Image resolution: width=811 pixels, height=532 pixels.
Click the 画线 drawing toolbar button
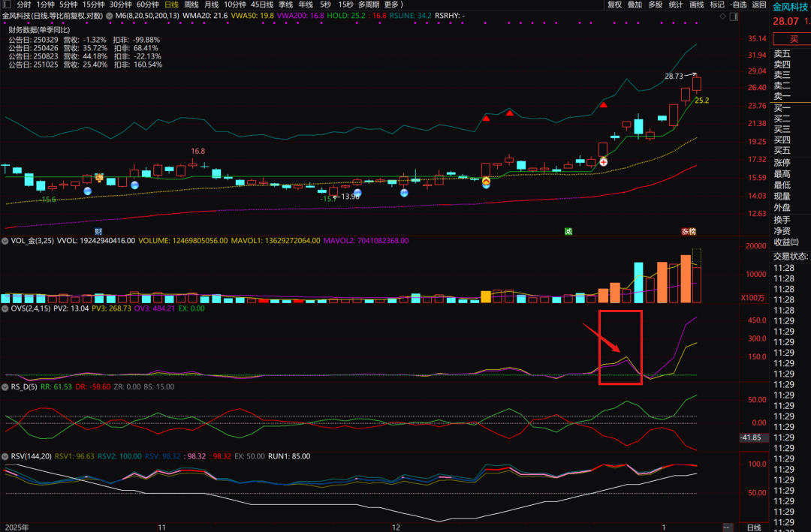point(697,5)
